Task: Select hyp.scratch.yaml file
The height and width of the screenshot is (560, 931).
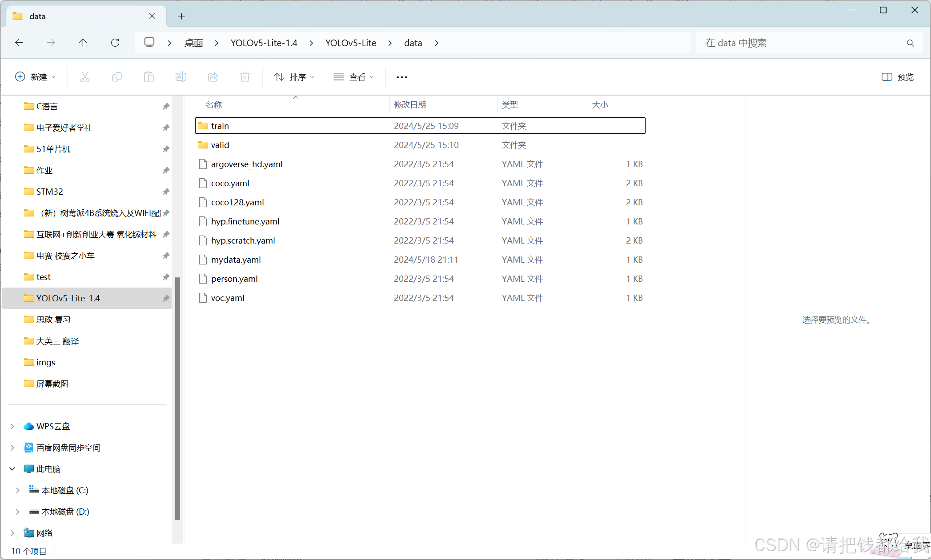Action: [420, 240]
